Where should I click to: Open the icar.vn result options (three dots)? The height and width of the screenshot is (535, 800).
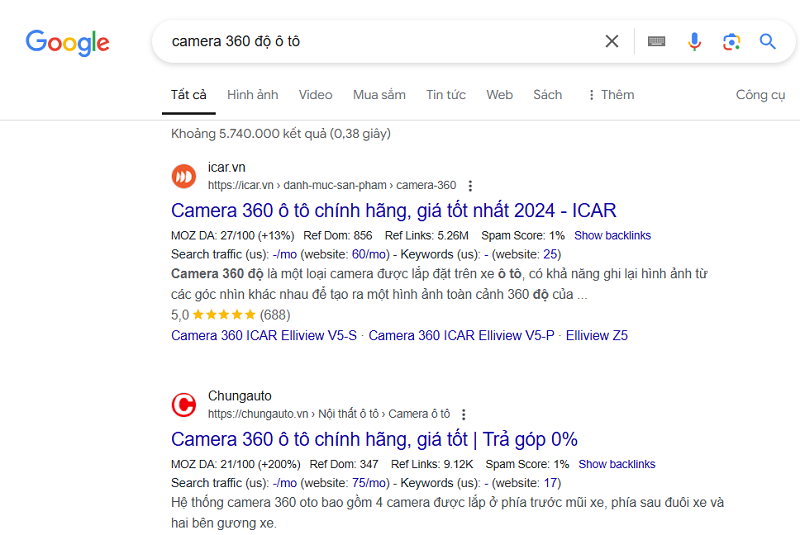coord(470,186)
